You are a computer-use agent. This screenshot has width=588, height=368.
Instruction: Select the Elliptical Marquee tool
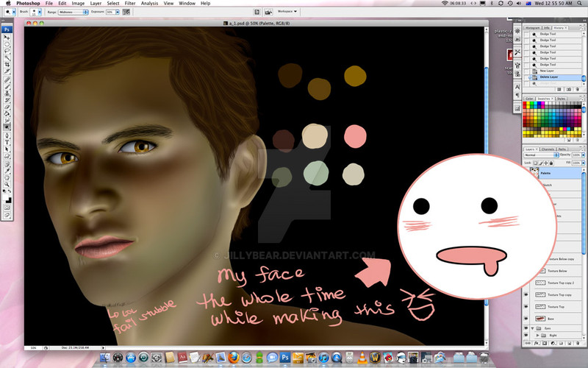[7, 44]
